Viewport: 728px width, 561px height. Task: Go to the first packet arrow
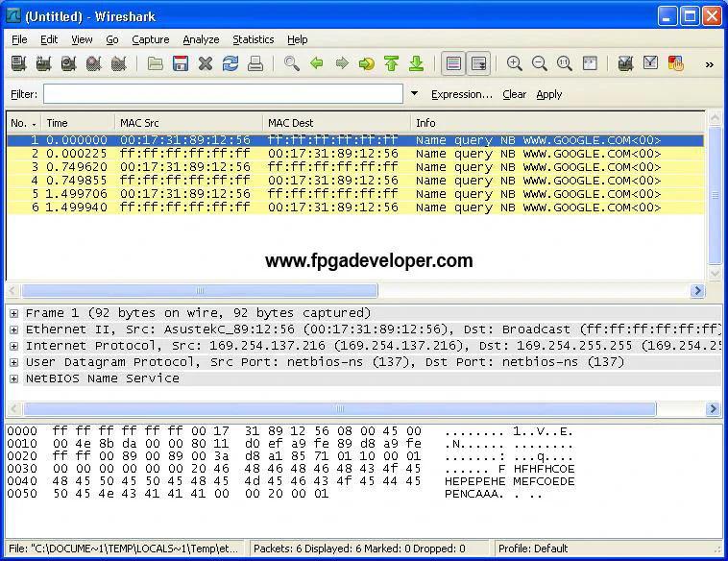pos(391,64)
